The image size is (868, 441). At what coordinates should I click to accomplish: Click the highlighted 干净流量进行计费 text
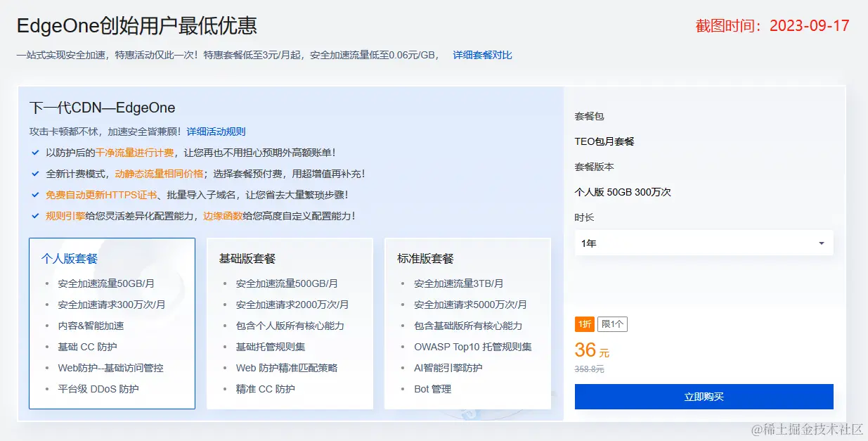(134, 153)
